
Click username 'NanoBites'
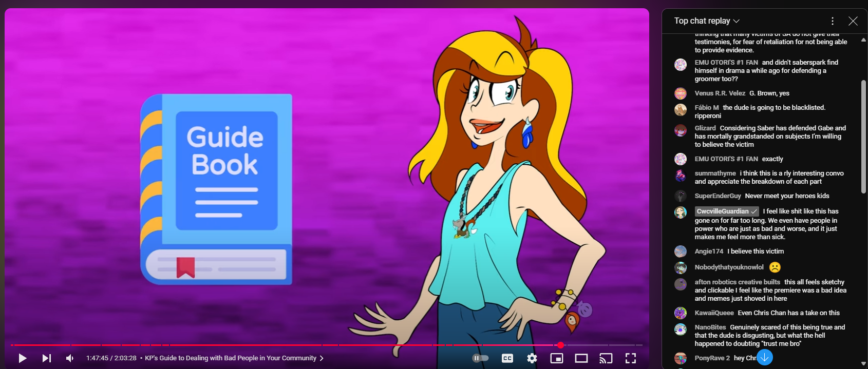(x=710, y=327)
